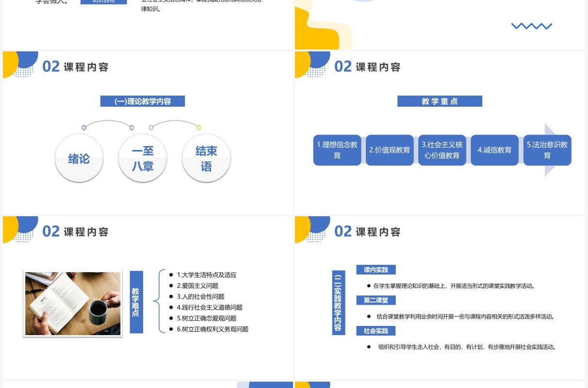The height and width of the screenshot is (388, 588).
Task: Open the slide with the 理论教学内容 heading
Action: click(147, 132)
